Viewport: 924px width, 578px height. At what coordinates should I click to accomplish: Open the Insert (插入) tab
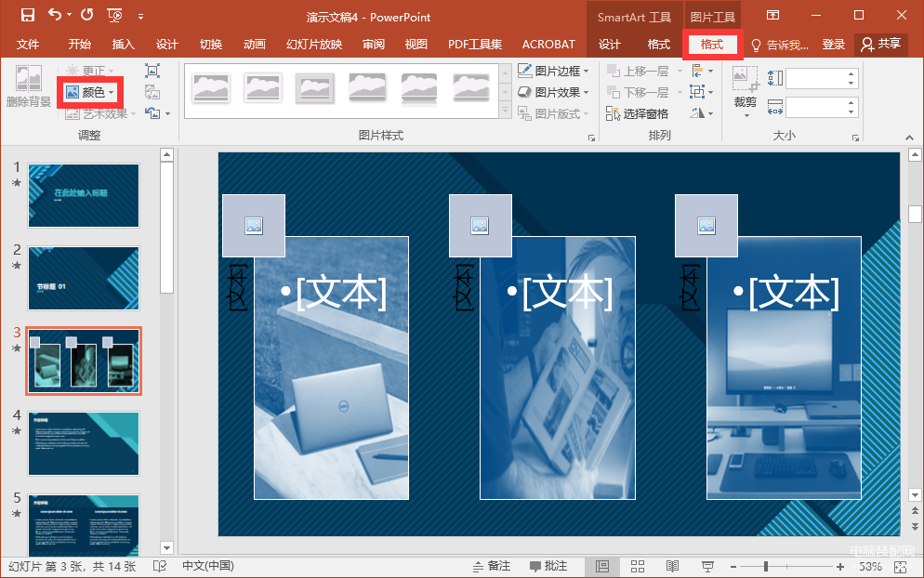[123, 45]
